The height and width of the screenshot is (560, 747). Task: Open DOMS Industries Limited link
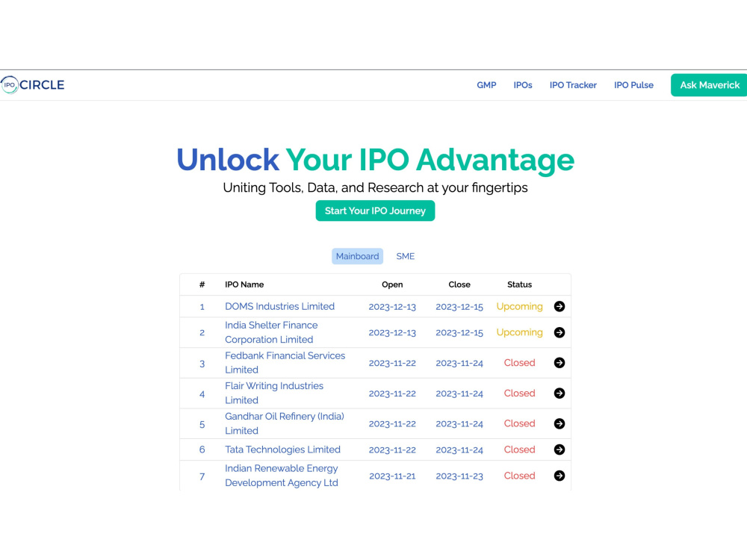279,306
